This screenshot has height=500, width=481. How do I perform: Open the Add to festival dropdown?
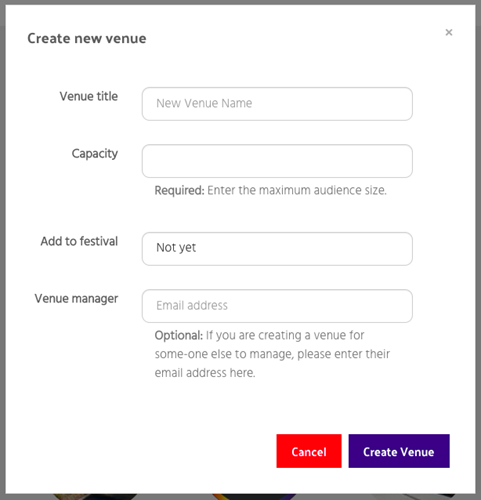277,249
